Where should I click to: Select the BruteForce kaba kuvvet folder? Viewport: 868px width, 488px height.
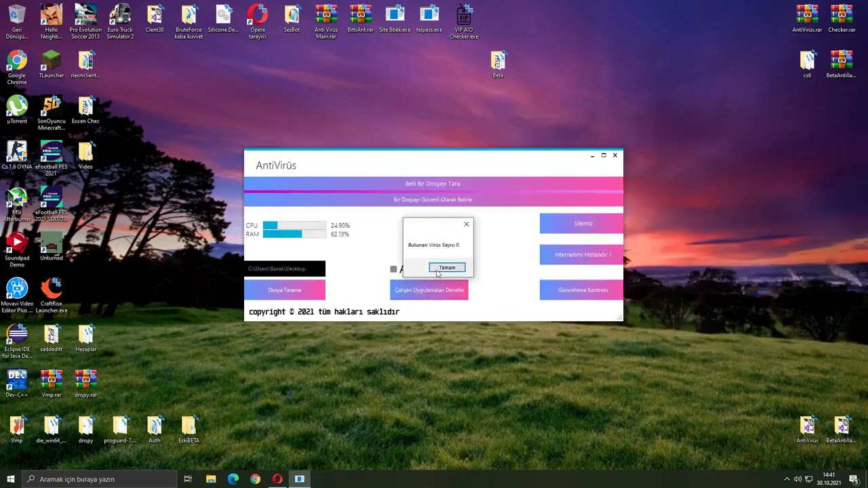pos(189,22)
